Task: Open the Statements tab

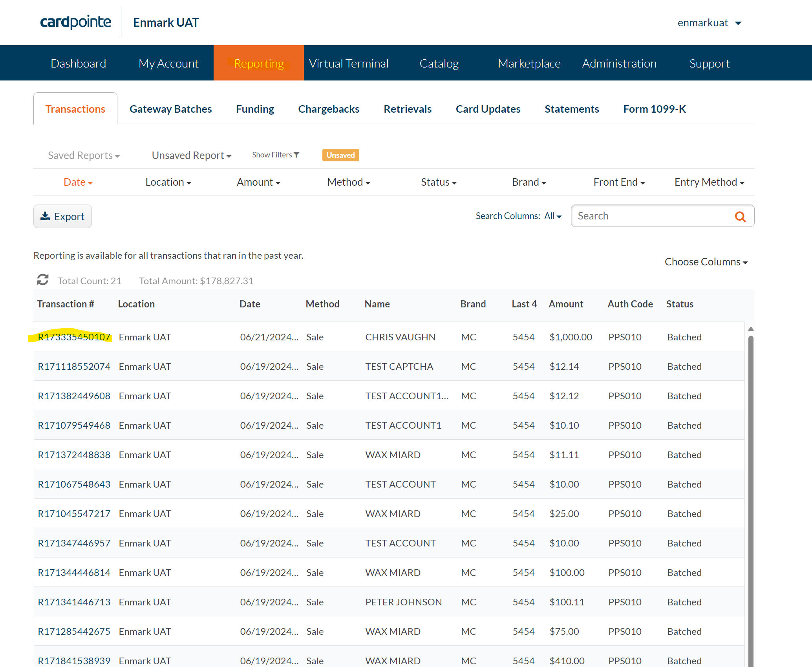Action: click(572, 109)
